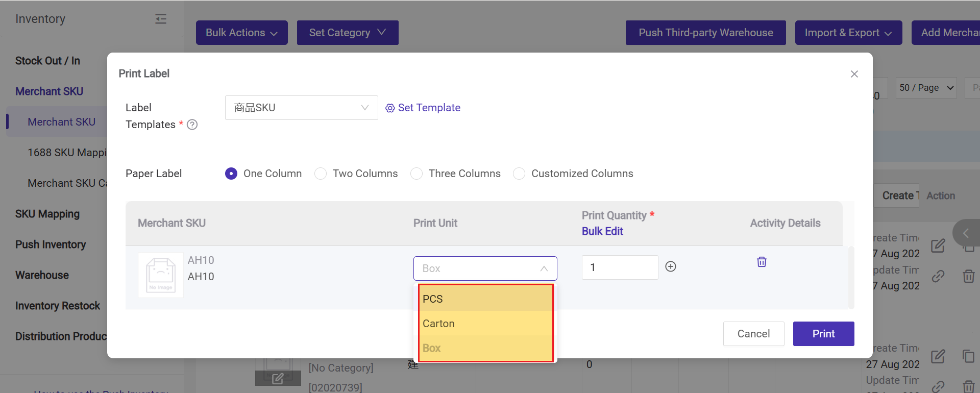Click link icon in first background row
Image resolution: width=980 pixels, height=393 pixels.
(938, 276)
